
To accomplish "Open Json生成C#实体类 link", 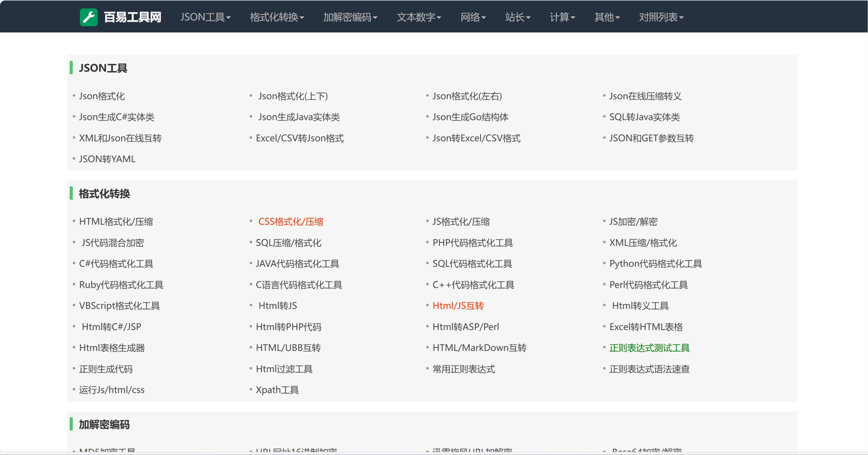I will pyautogui.click(x=117, y=117).
